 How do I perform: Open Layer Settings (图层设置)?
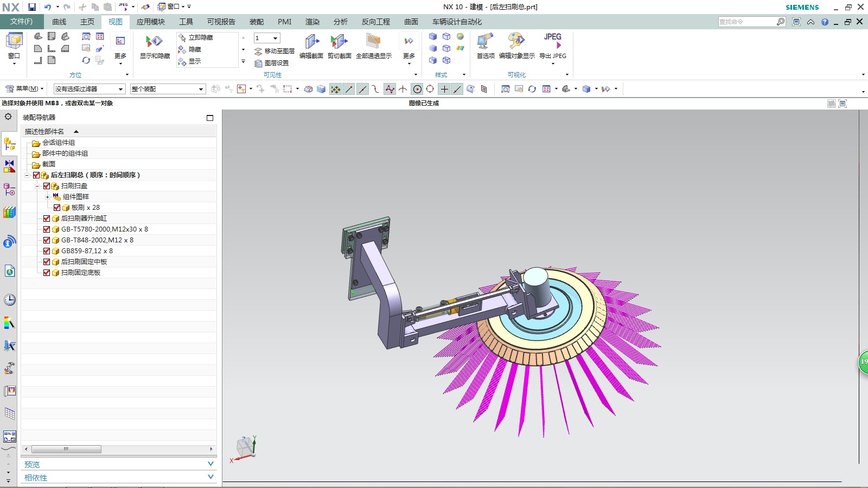click(272, 63)
